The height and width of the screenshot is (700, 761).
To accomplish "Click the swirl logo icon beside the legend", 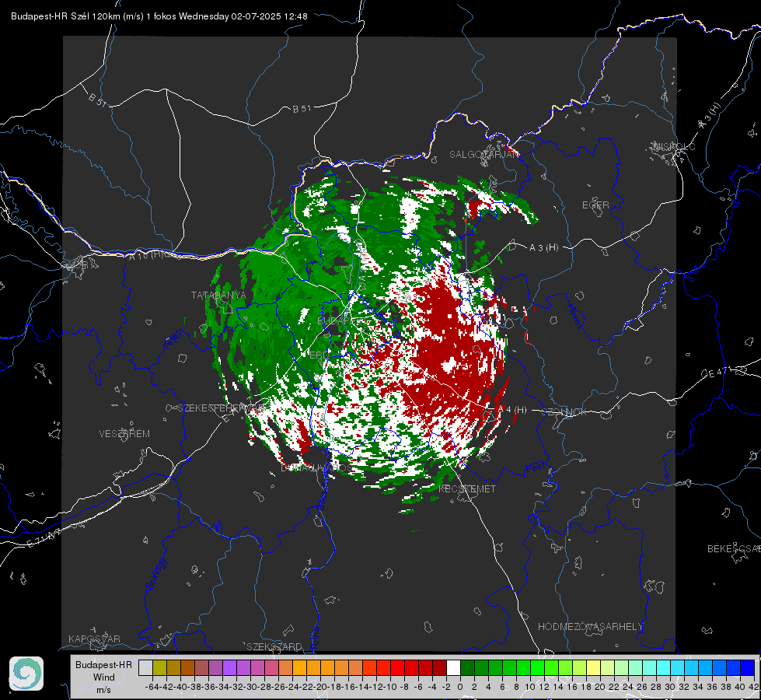I will point(26,674).
